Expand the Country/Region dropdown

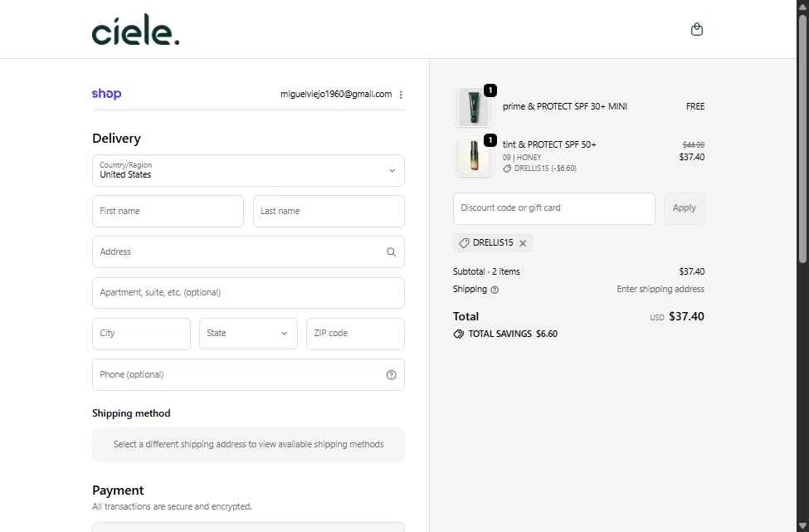click(248, 170)
